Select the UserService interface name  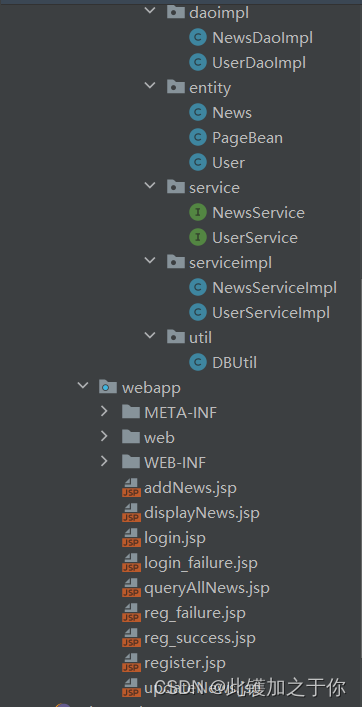point(255,238)
